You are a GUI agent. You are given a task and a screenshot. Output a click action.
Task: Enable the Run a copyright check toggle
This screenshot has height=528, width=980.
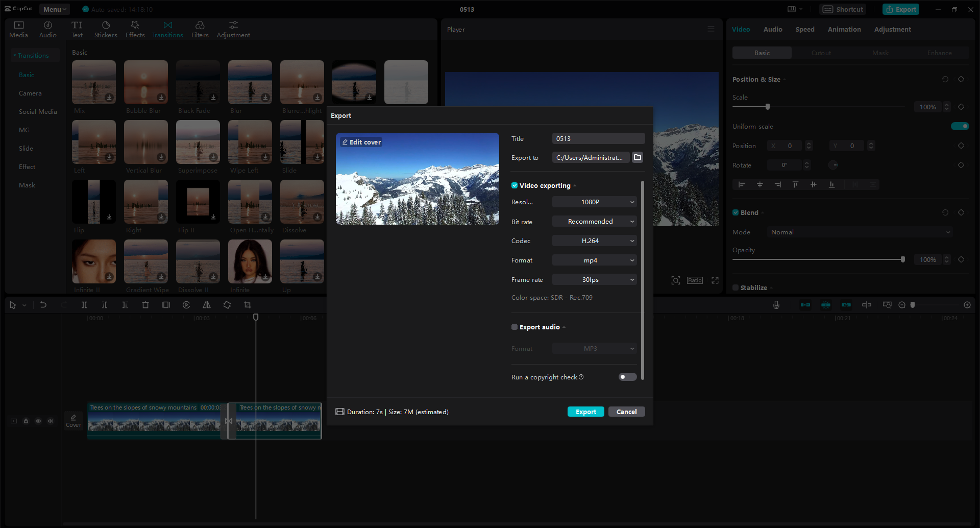627,377
